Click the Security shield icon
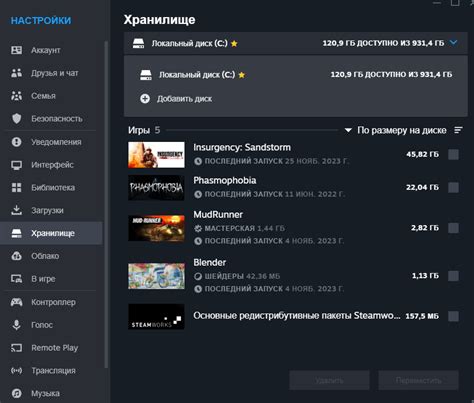This screenshot has width=474, height=403. click(16, 118)
